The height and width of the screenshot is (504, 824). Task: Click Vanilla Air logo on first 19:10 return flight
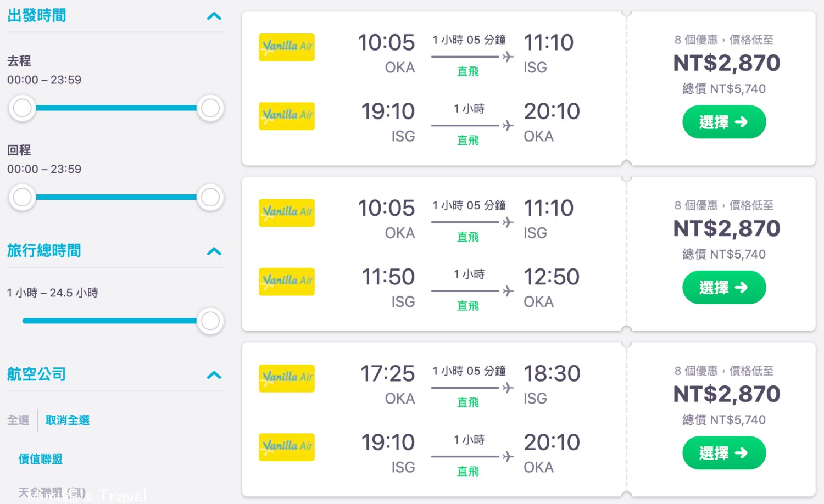(x=287, y=116)
